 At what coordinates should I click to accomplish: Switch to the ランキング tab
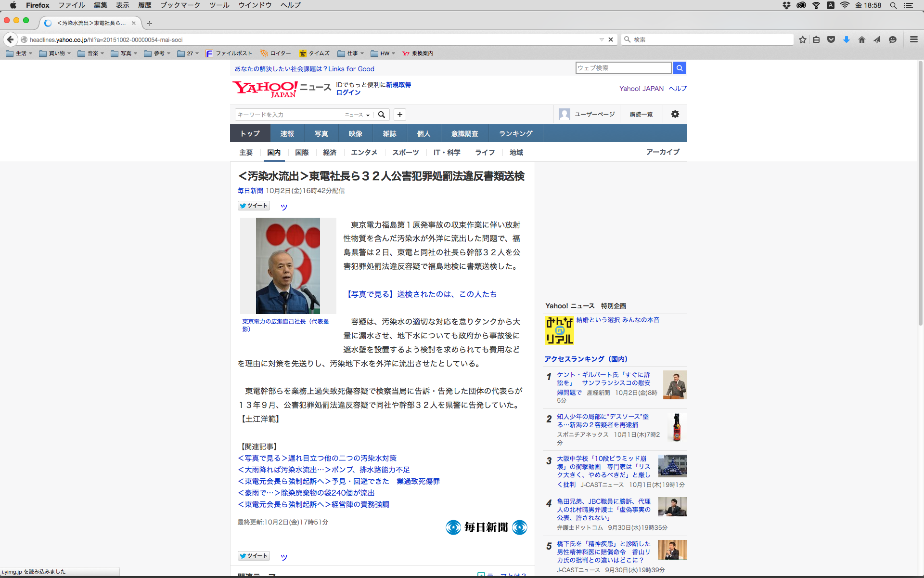(x=515, y=133)
